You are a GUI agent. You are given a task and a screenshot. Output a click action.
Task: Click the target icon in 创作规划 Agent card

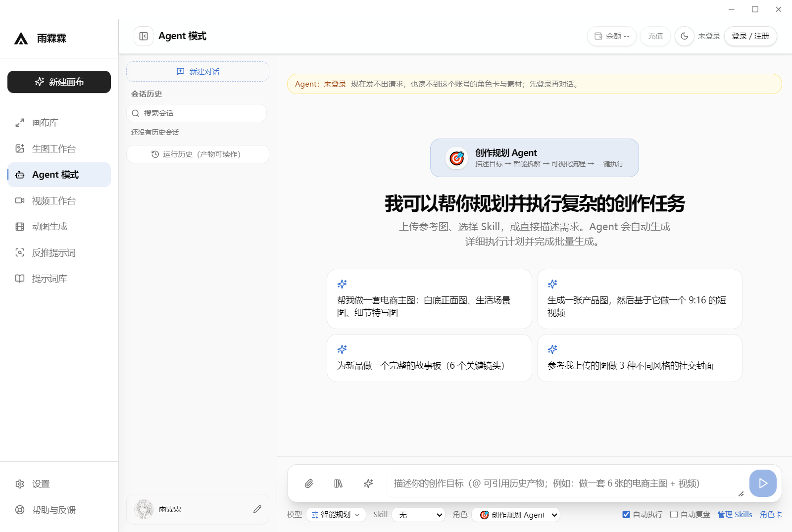[457, 158]
